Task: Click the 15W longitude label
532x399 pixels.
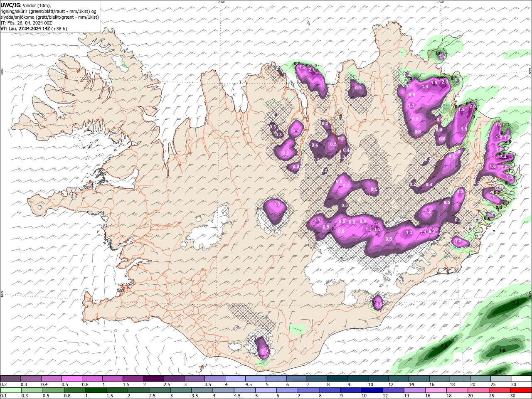Action: [x=440, y=2]
